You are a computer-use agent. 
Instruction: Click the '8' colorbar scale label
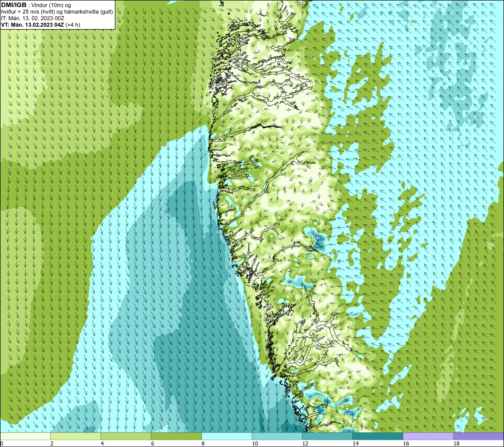(203, 443)
